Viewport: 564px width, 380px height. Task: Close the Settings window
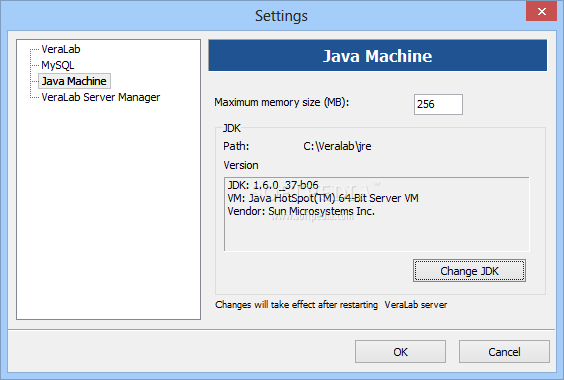[541, 11]
